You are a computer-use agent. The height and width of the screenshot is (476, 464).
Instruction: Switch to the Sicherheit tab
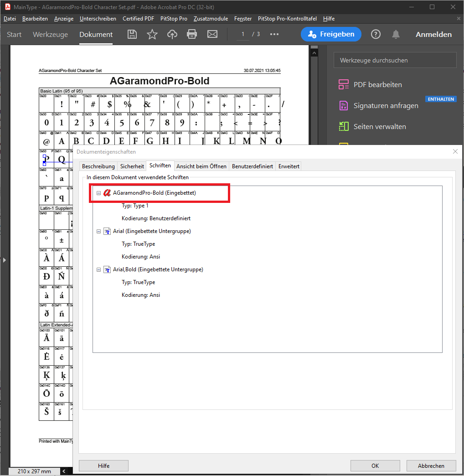(132, 166)
